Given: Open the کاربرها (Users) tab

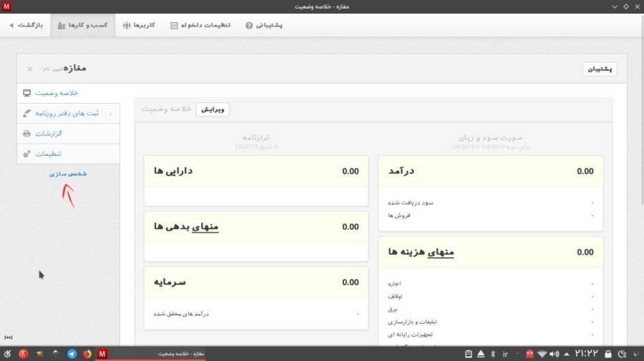Looking at the screenshot, I should 139,25.
